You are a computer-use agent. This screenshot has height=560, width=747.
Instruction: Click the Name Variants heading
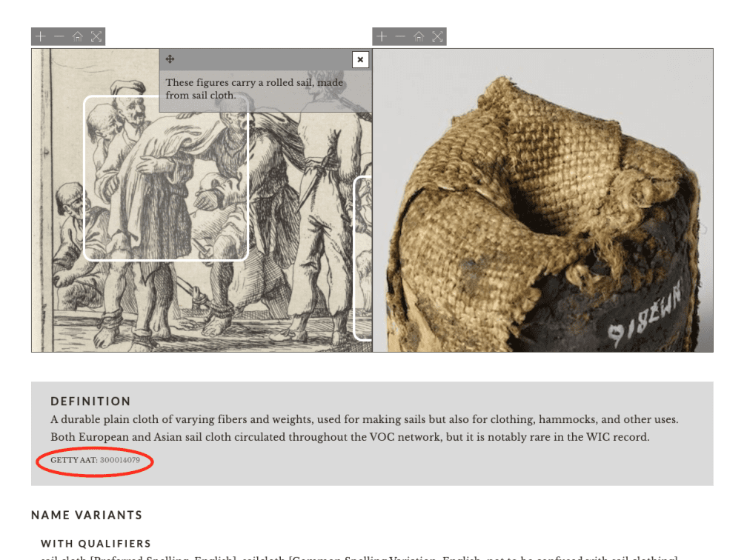87,516
